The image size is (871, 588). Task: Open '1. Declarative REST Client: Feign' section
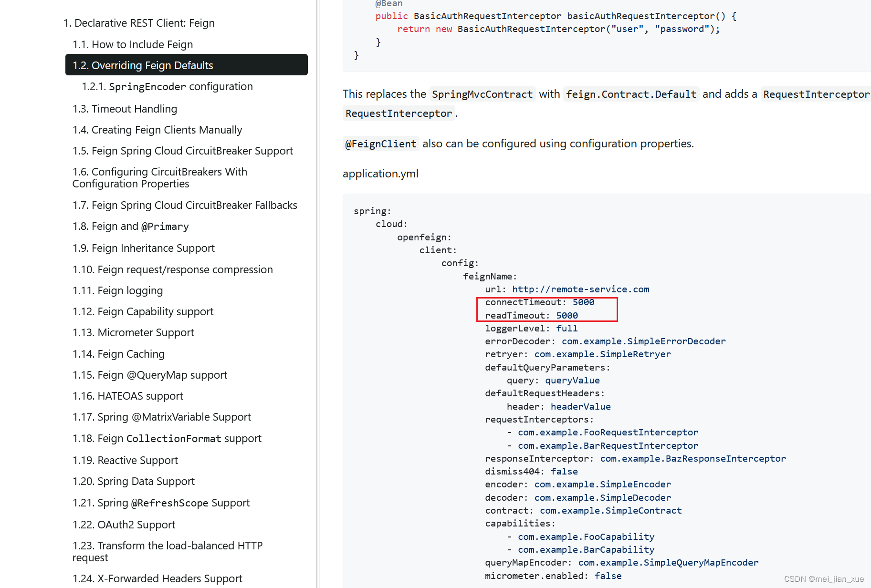click(x=139, y=23)
